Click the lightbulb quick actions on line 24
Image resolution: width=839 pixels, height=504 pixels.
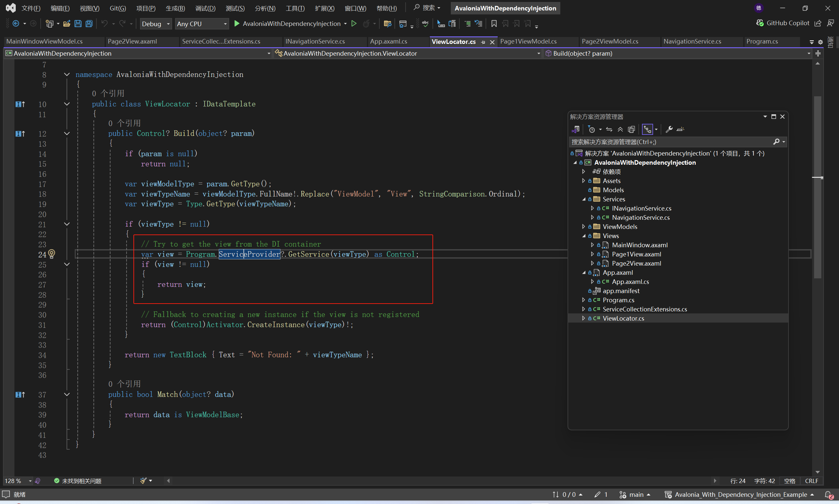[52, 254]
